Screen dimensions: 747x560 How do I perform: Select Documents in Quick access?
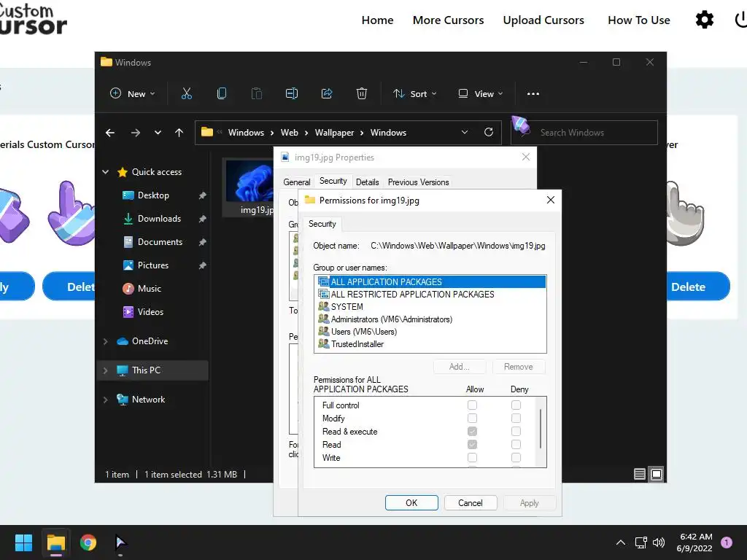pyautogui.click(x=160, y=242)
